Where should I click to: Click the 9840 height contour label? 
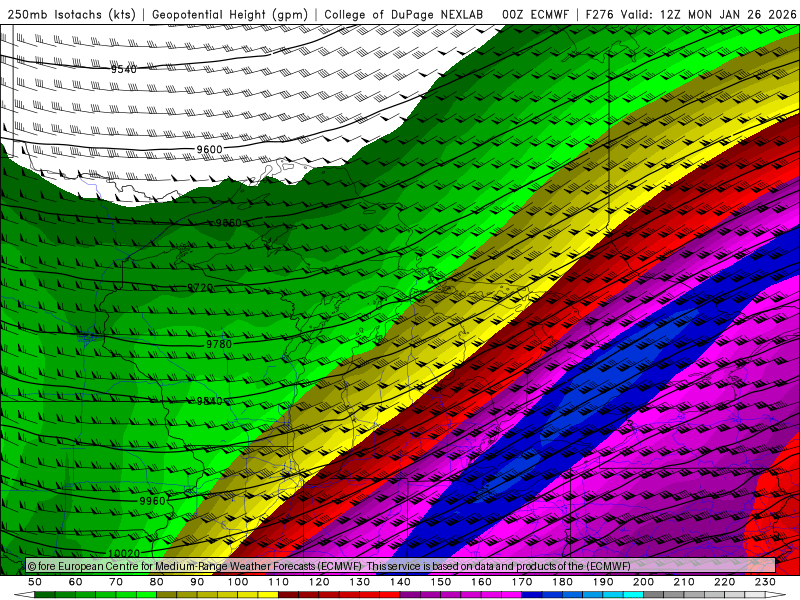click(x=209, y=402)
